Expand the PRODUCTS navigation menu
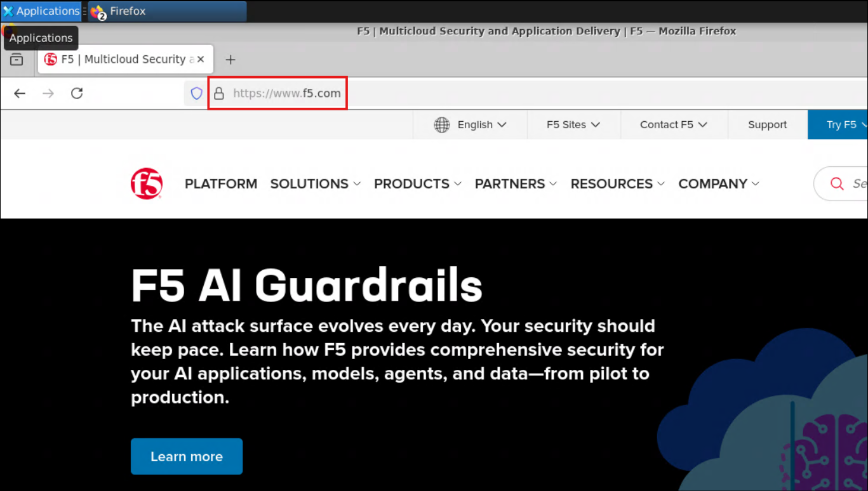The width and height of the screenshot is (868, 491). [418, 184]
